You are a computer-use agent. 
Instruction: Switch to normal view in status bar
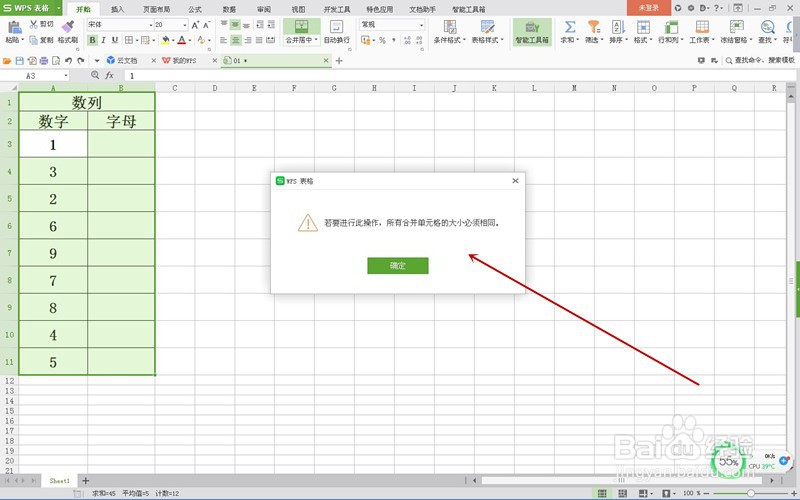pyautogui.click(x=602, y=493)
